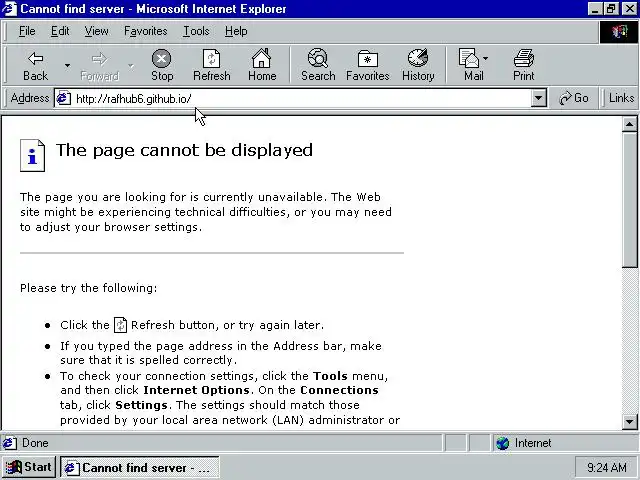Close the Internet Explorer window
Image resolution: width=640 pixels, height=480 pixels.
click(629, 9)
